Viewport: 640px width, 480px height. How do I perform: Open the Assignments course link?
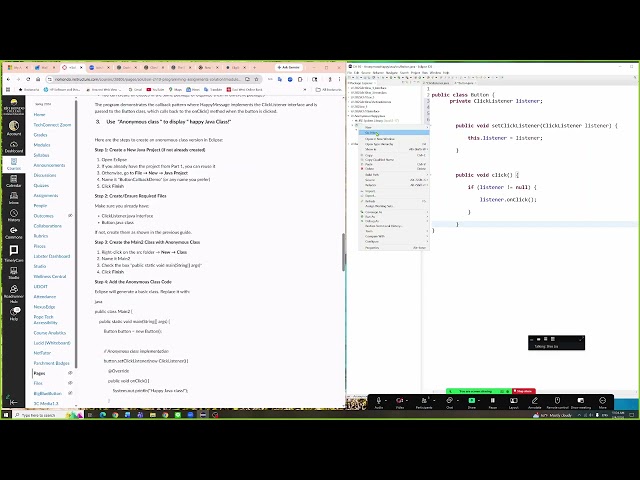pyautogui.click(x=46, y=196)
